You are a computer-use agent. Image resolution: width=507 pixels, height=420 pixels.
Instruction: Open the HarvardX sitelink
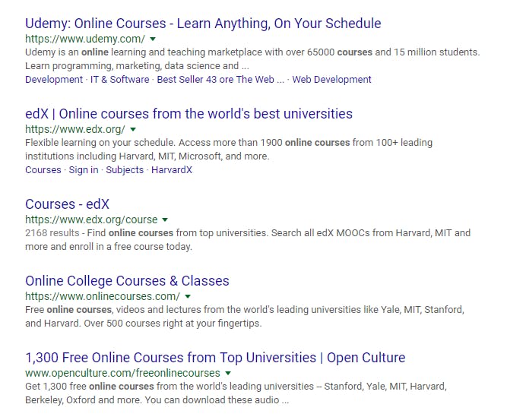(x=172, y=170)
